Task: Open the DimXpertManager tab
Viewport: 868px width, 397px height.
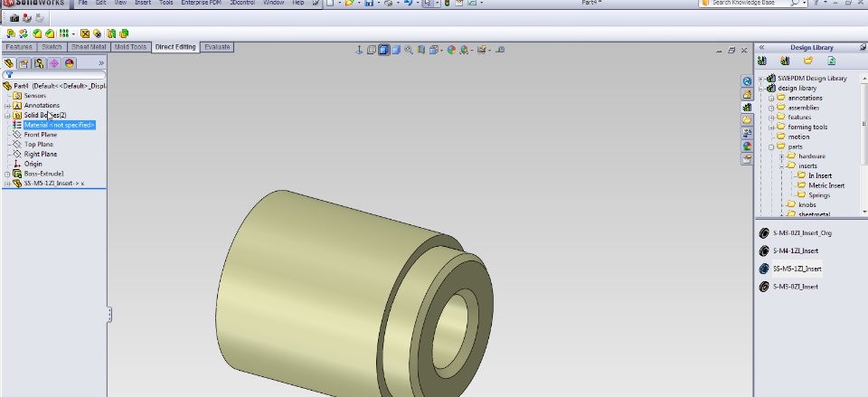Action: (53, 63)
